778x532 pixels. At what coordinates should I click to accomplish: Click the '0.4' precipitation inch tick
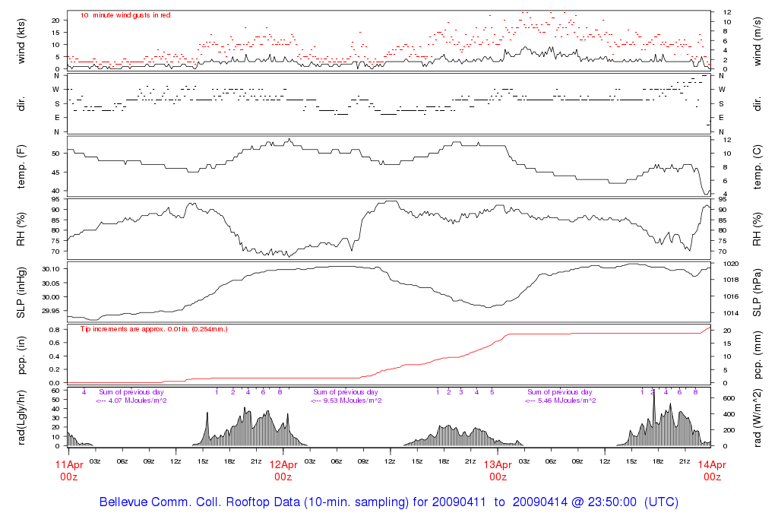pos(55,356)
